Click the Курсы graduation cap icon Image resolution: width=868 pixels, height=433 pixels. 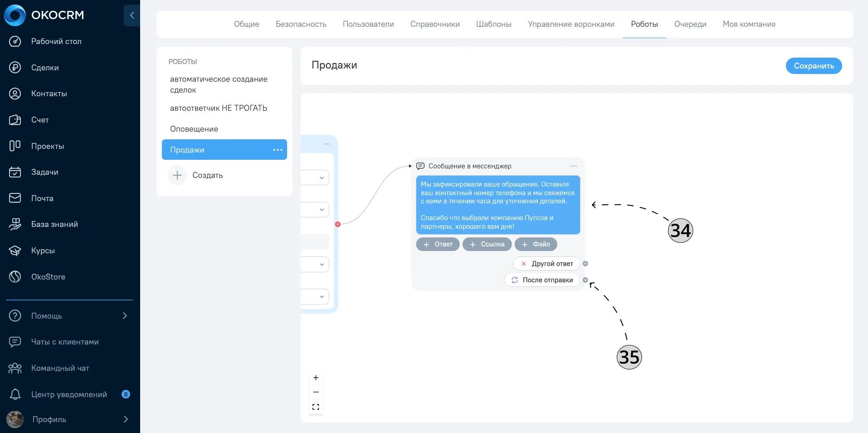pyautogui.click(x=15, y=251)
